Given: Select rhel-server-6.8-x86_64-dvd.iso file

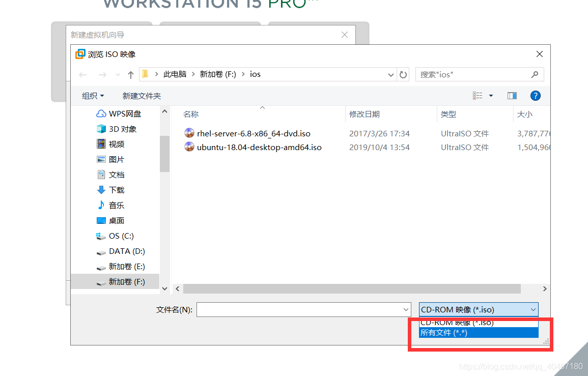Looking at the screenshot, I should 254,133.
